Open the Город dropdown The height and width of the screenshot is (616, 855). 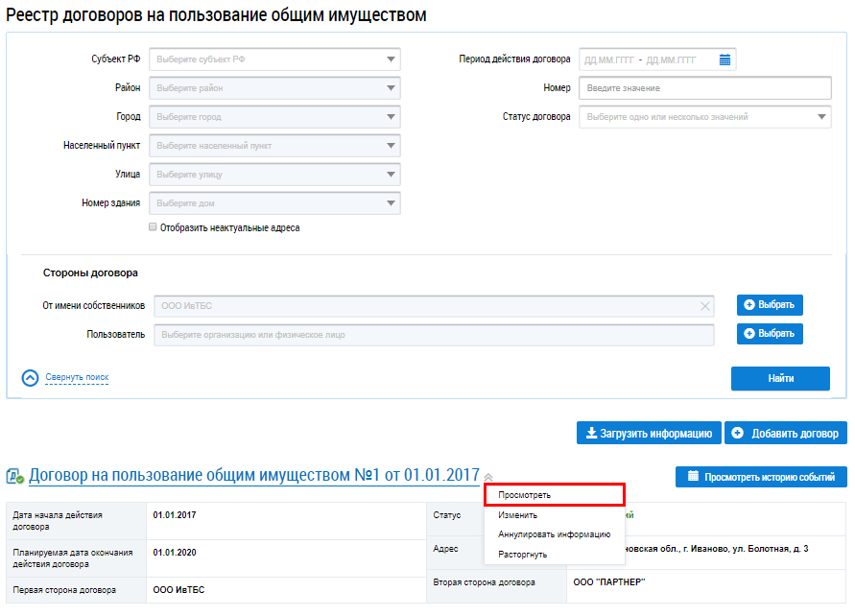pyautogui.click(x=274, y=117)
